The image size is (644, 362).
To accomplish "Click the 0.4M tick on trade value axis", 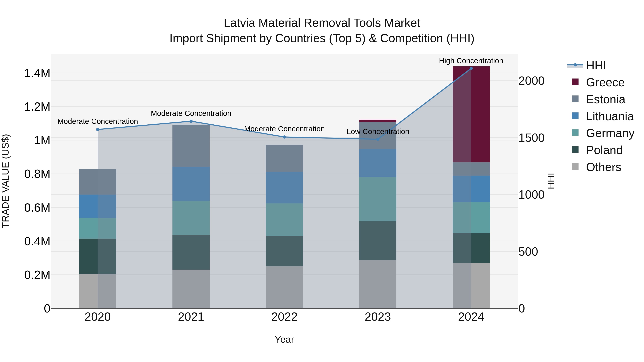I will point(37,241).
